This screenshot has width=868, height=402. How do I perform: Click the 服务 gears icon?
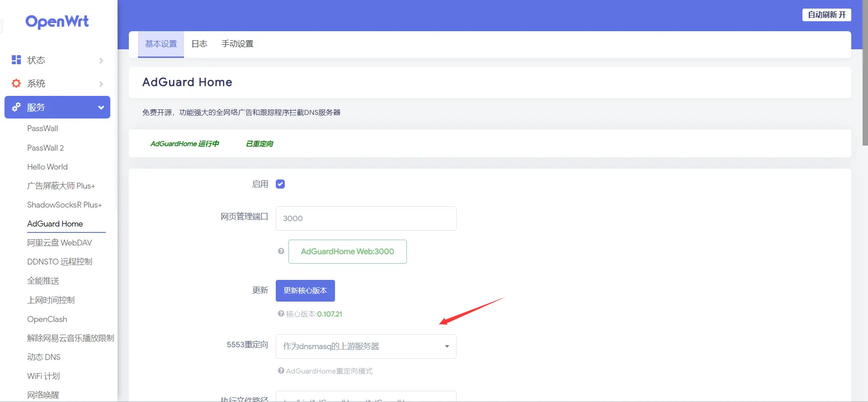tap(16, 107)
